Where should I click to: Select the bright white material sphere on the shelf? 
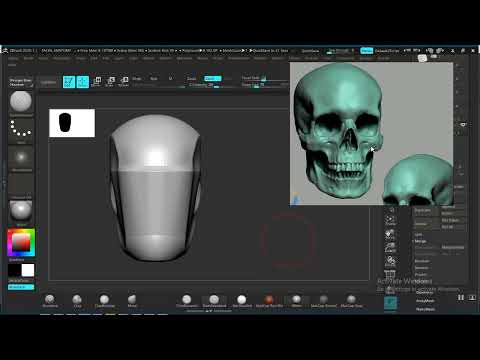click(242, 301)
